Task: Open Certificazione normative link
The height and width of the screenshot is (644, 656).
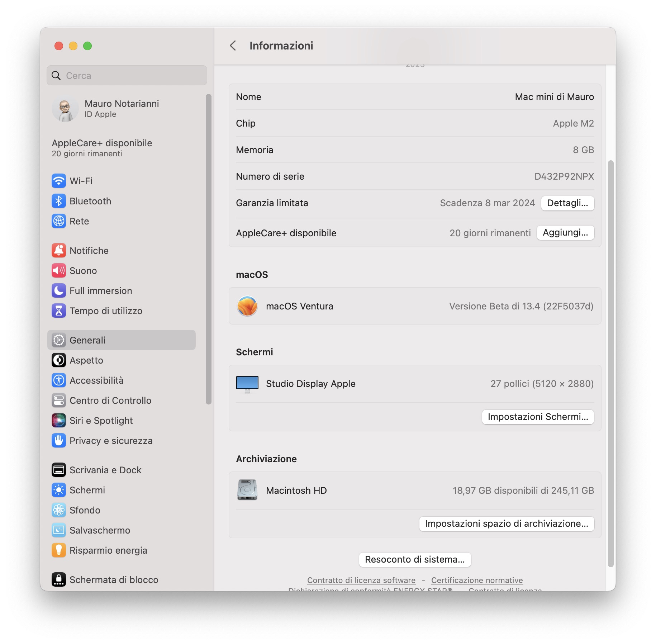Action: (x=477, y=580)
